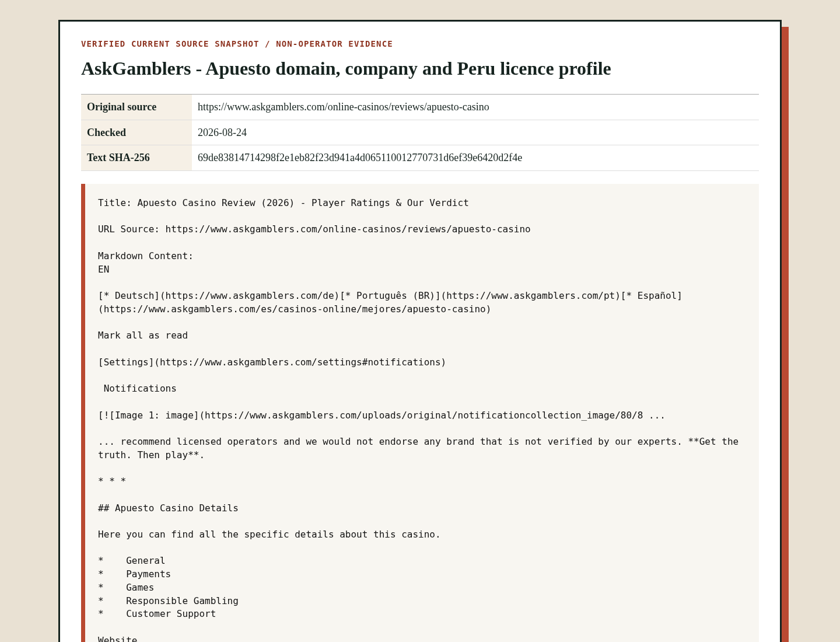Click the checked date '2026-08-24'

click(x=222, y=132)
